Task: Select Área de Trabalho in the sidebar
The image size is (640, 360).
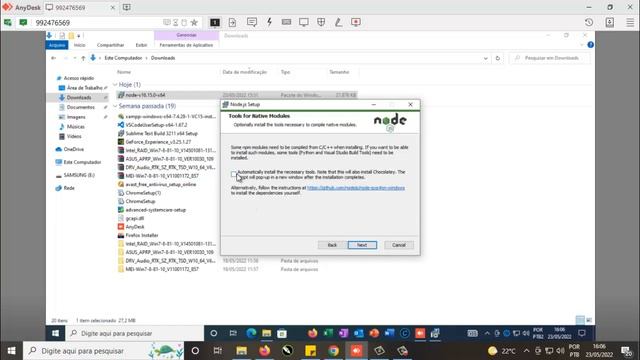Action: tap(84, 88)
